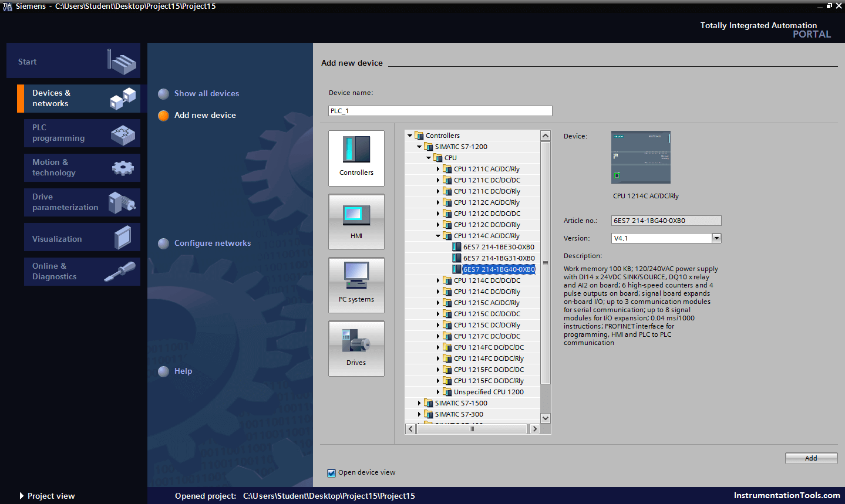845x504 pixels.
Task: Select the Controllers device category icon
Action: [356, 158]
